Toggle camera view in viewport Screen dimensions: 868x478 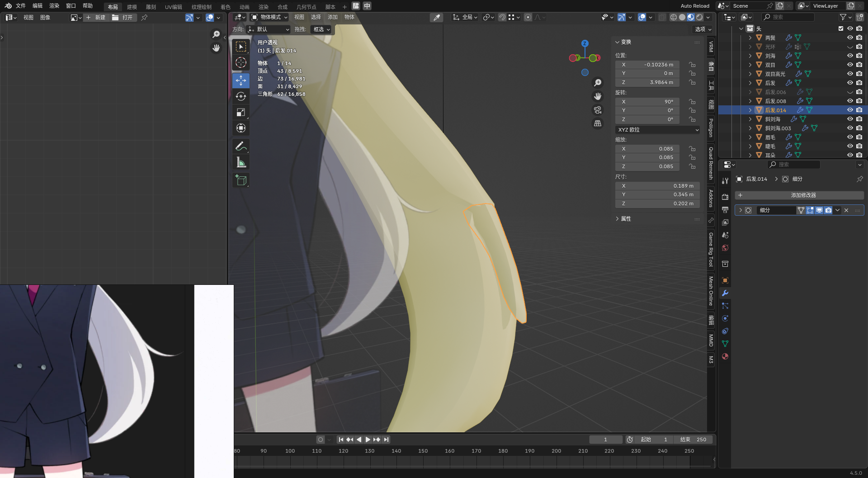pos(598,110)
